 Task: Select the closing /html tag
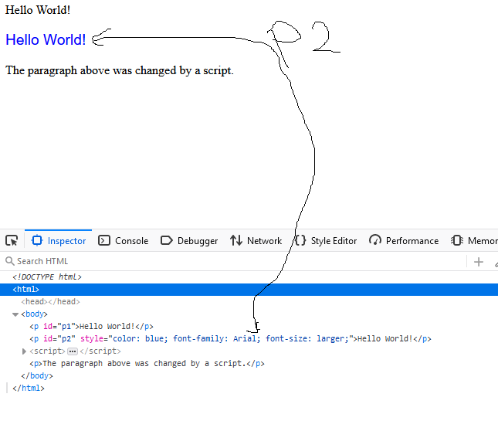pyautogui.click(x=29, y=389)
